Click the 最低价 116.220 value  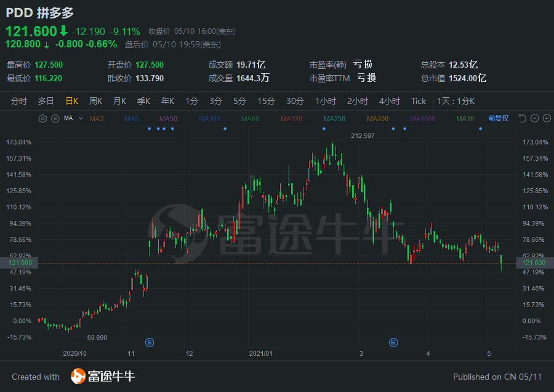coord(49,78)
